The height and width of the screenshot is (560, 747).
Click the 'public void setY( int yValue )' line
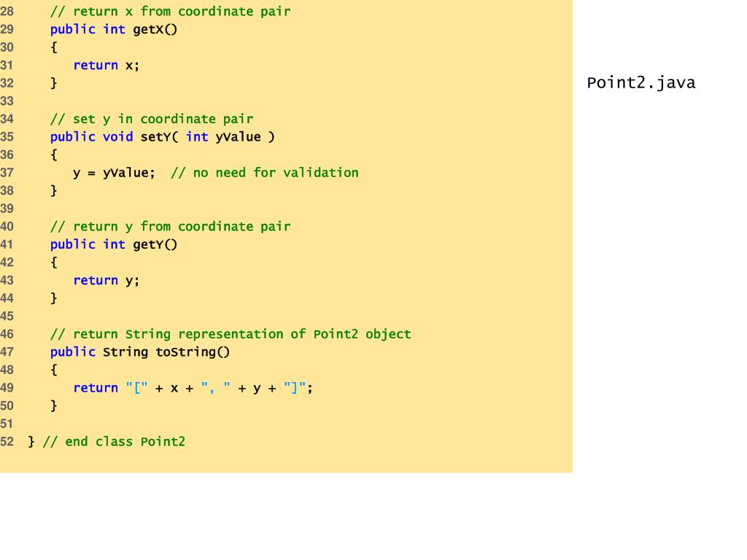coord(163,137)
